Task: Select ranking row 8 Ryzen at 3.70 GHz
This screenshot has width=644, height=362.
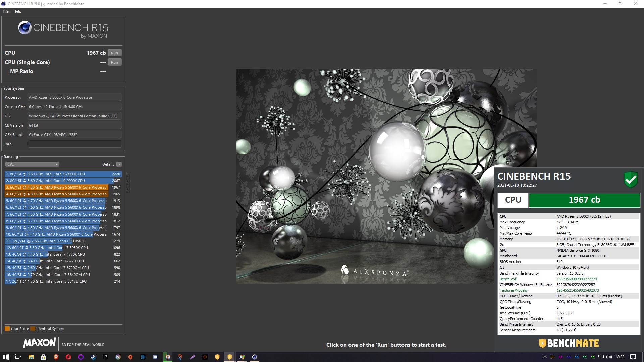Action: click(63, 221)
